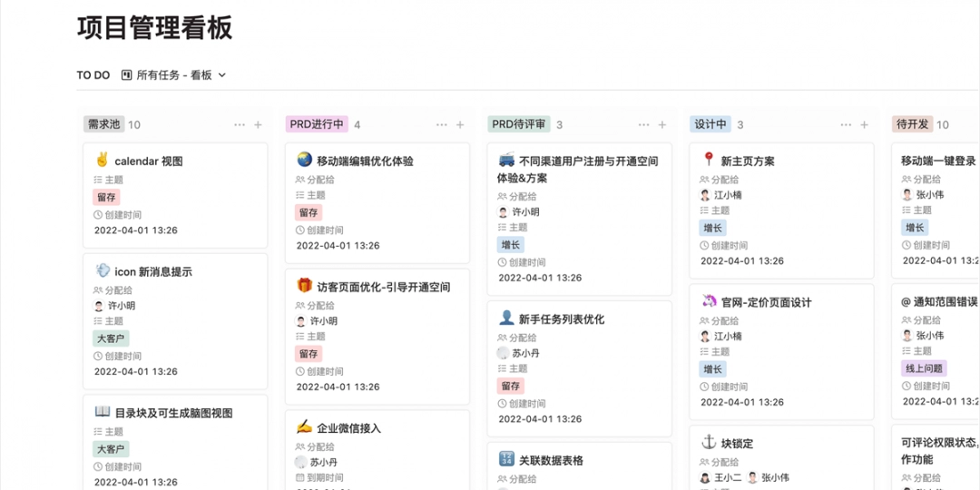
Task: Click plus icon in 需求池 column header
Action: (258, 125)
